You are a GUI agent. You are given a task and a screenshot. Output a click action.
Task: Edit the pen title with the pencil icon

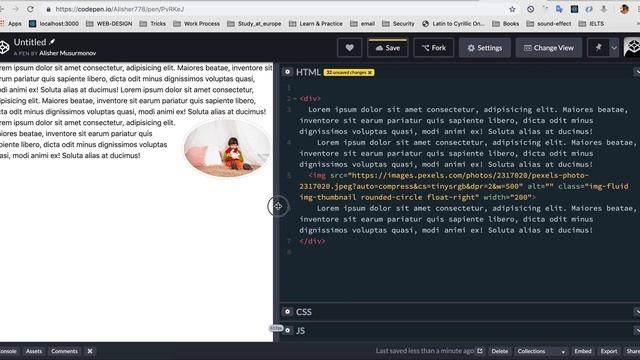52,42
